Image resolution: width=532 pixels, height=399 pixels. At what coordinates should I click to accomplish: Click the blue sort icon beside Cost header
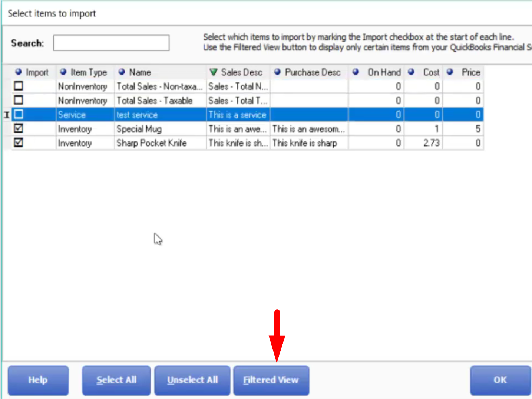411,72
